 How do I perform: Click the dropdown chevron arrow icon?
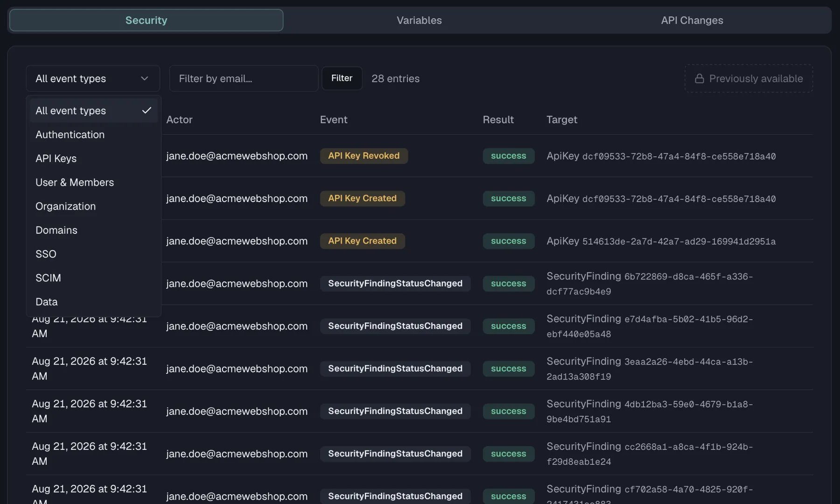tap(145, 78)
